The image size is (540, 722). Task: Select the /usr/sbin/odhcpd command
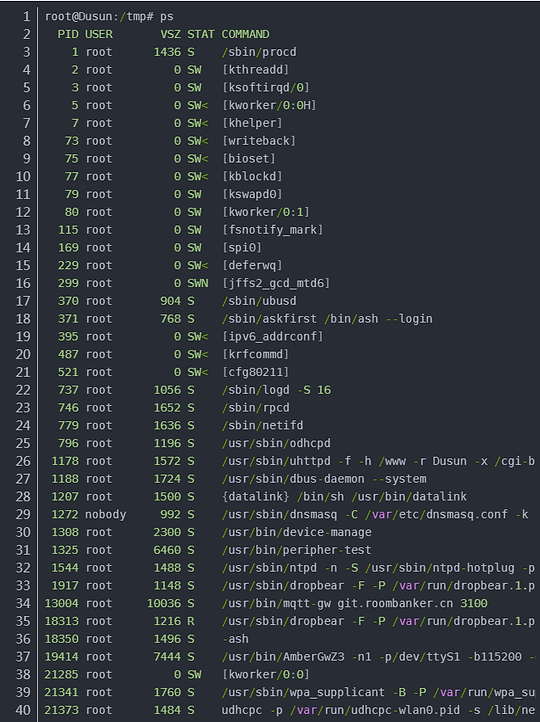coord(276,443)
